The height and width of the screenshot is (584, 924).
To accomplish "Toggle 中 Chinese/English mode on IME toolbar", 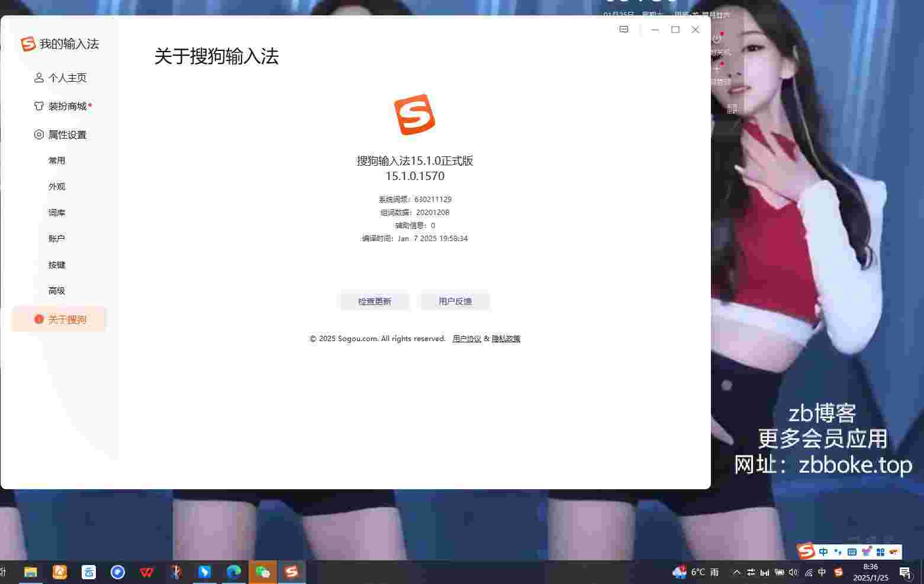I will (x=823, y=552).
